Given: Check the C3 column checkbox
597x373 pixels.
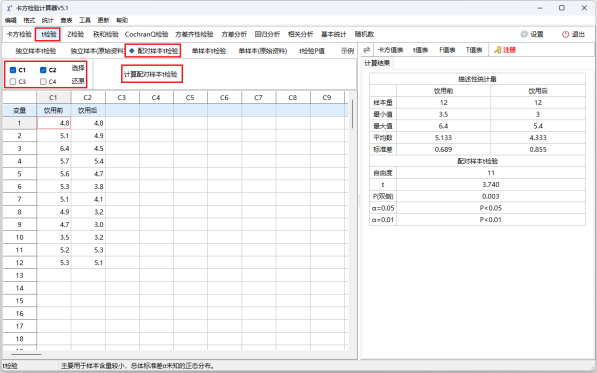Looking at the screenshot, I should tap(13, 81).
